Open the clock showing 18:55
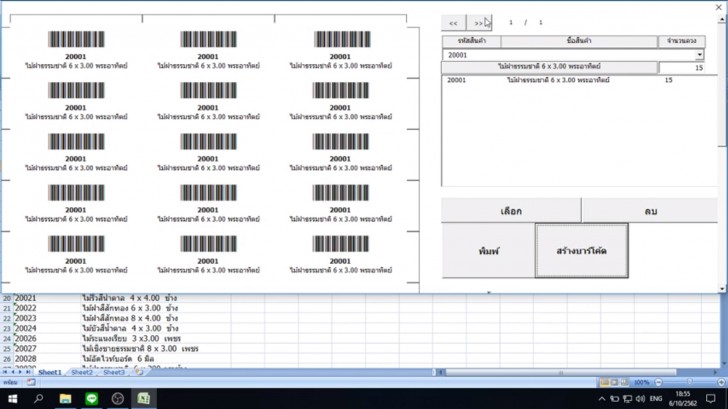The image size is (728, 409). [683, 399]
